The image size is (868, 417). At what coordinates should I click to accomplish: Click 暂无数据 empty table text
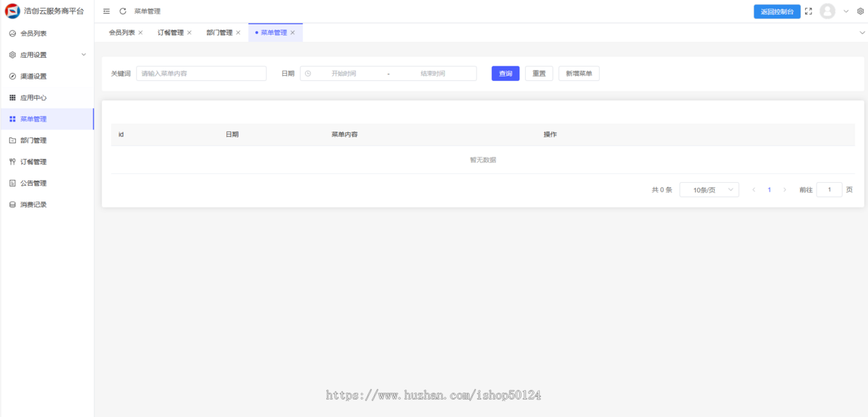tap(482, 160)
